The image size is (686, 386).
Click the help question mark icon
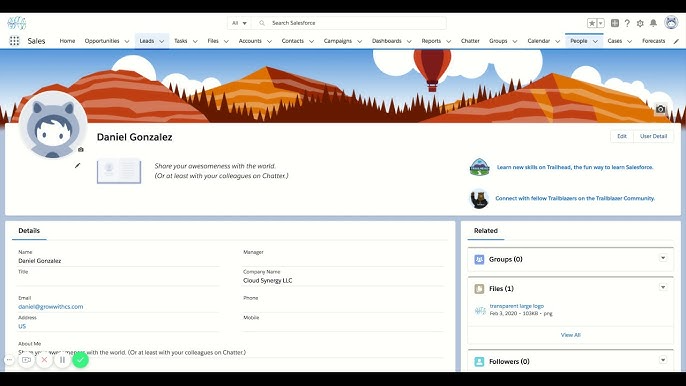(627, 23)
